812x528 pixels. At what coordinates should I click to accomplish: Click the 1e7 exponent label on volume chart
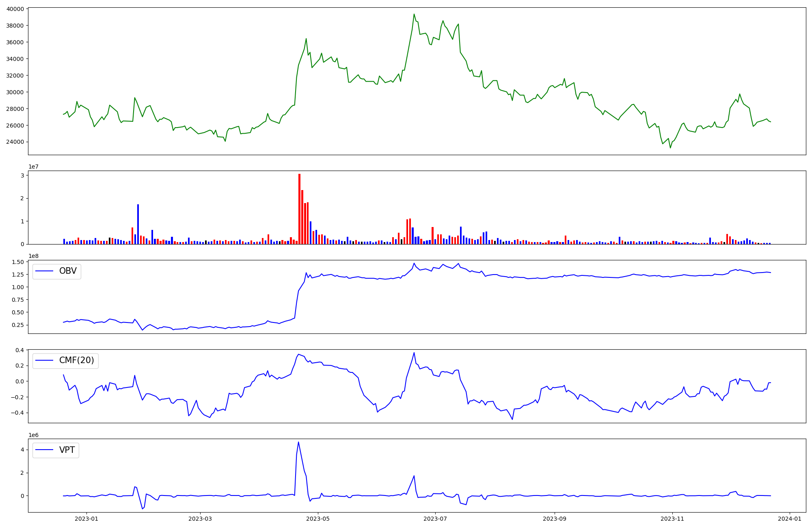point(33,167)
